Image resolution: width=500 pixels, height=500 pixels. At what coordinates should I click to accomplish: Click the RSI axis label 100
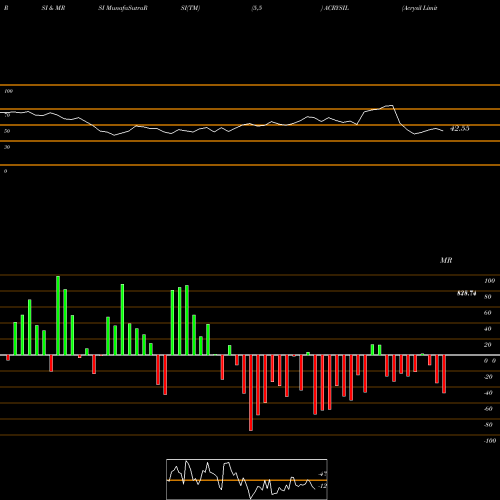[x=8, y=91]
